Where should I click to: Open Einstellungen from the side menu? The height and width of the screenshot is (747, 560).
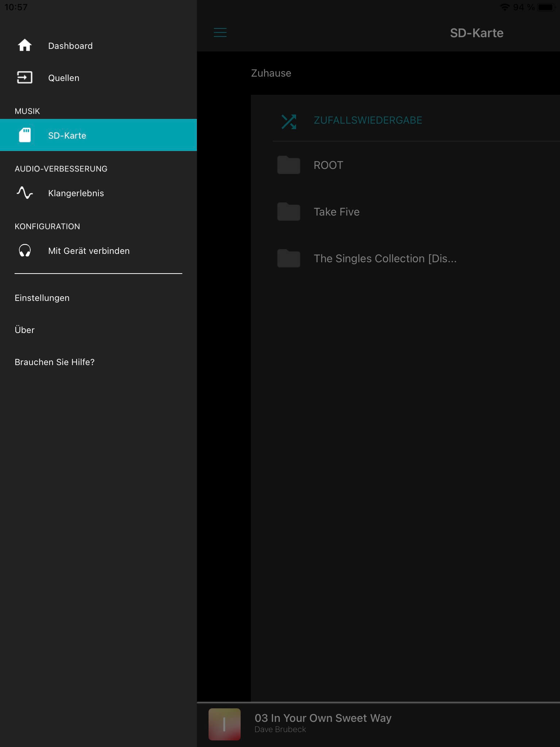pos(42,298)
